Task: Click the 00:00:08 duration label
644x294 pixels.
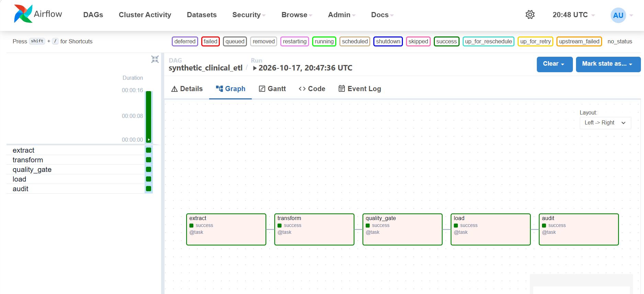Action: 133,116
